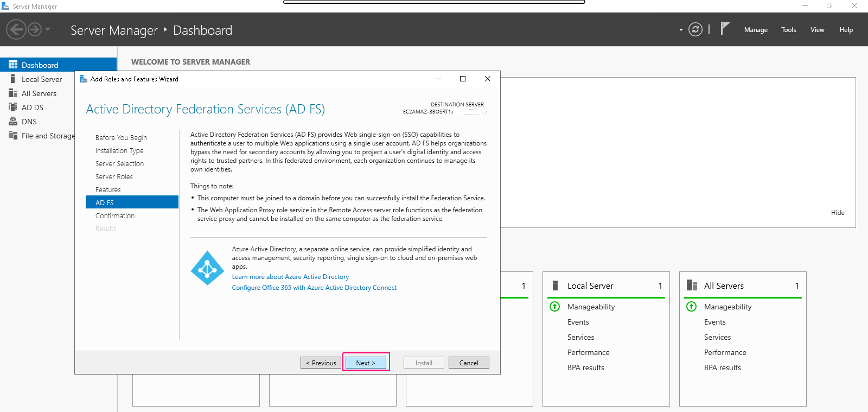Open All Servers tile header
Screen dimensions: 868x412
click(743, 286)
